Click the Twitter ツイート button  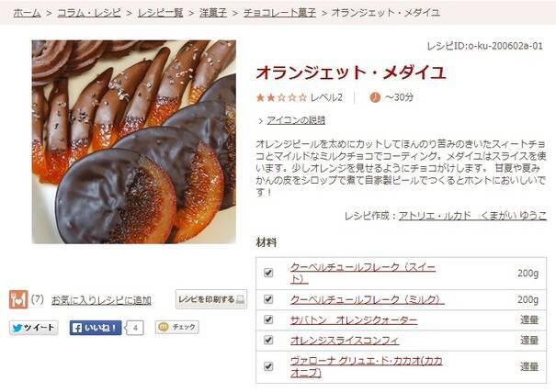coord(34,328)
